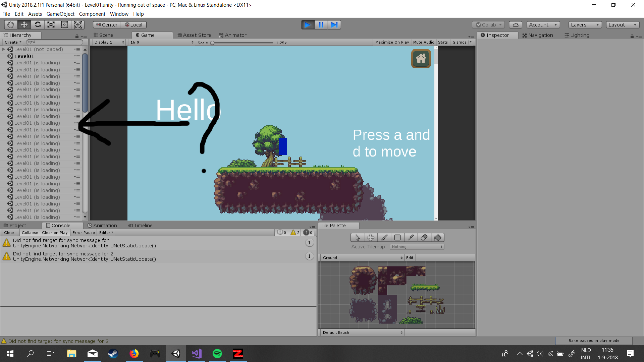
Task: Open the Cloud services panel
Action: pos(516,25)
